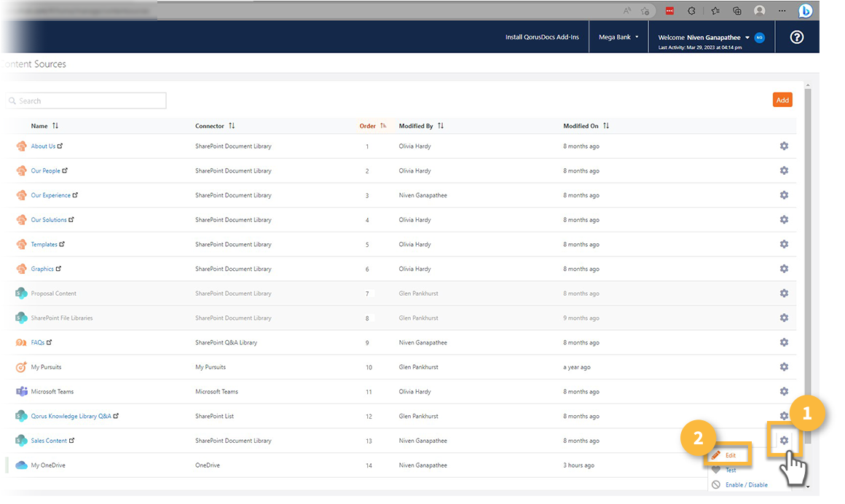Open the Bing Copilot icon in browser toolbar
The image size is (845, 504).
click(x=806, y=10)
